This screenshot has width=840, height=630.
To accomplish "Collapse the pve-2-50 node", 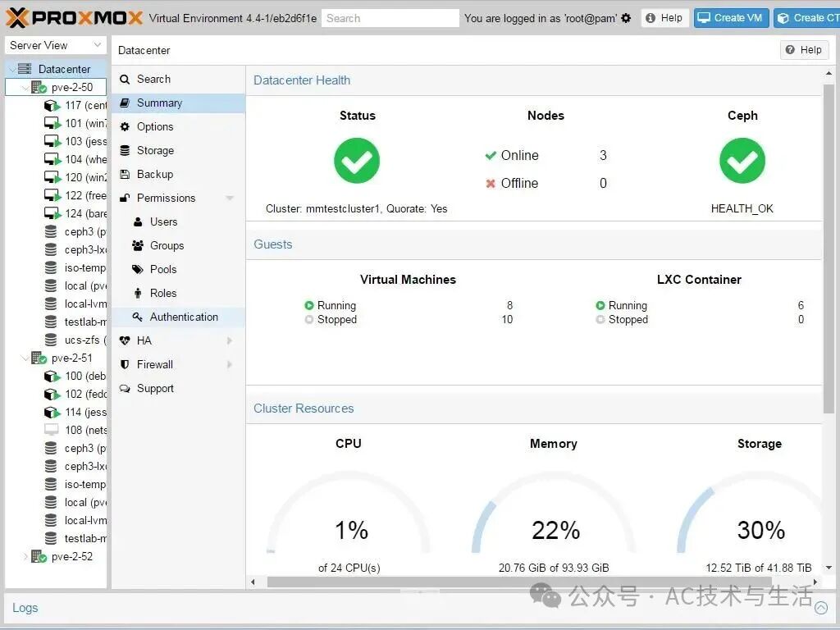I will tap(25, 87).
